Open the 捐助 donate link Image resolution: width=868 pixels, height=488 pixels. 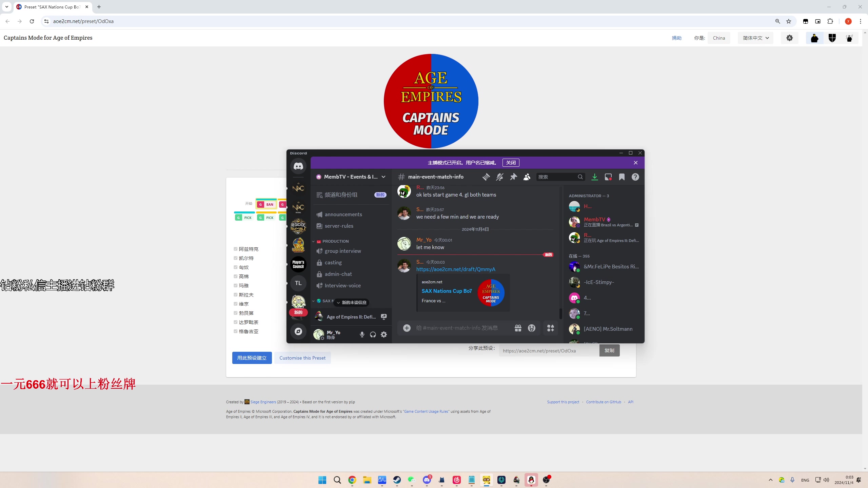point(677,38)
